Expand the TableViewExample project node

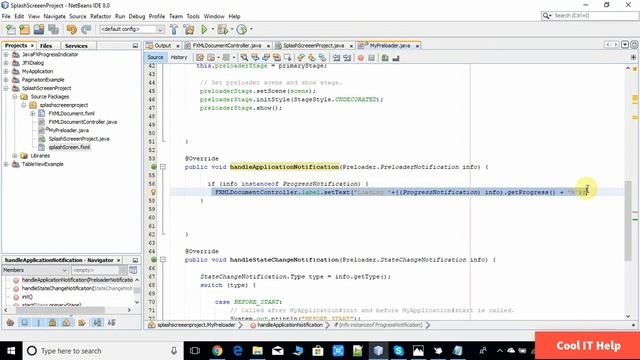pyautogui.click(x=6, y=164)
